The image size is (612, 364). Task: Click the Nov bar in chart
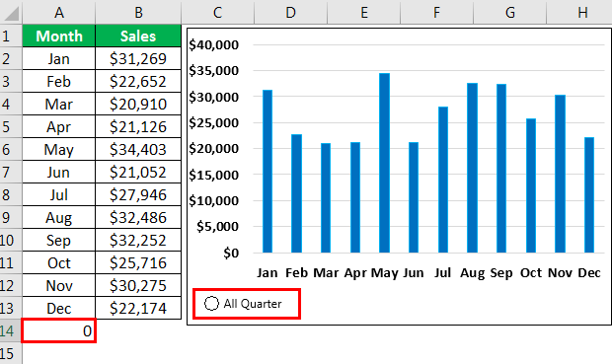point(560,174)
